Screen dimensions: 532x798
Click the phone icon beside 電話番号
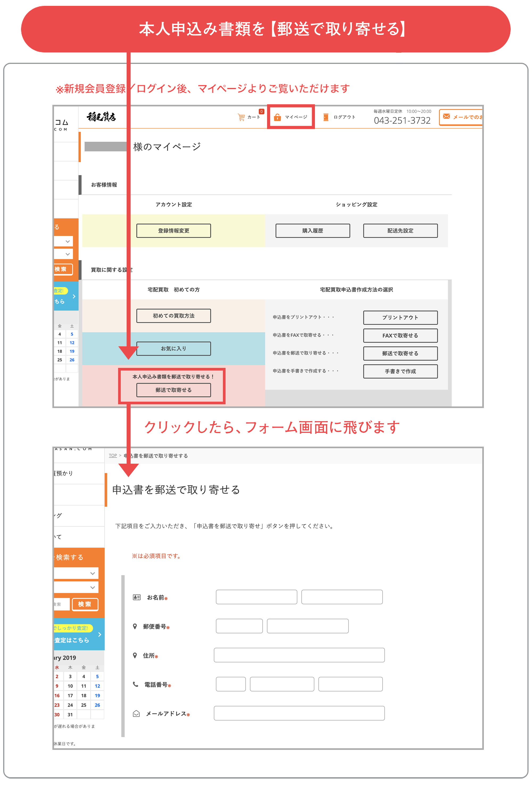pyautogui.click(x=135, y=684)
